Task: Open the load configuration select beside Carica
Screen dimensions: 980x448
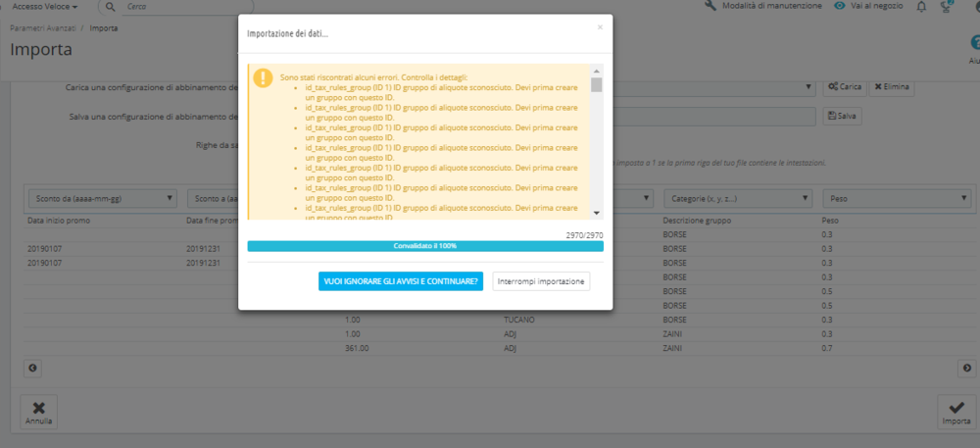Action: click(x=714, y=87)
